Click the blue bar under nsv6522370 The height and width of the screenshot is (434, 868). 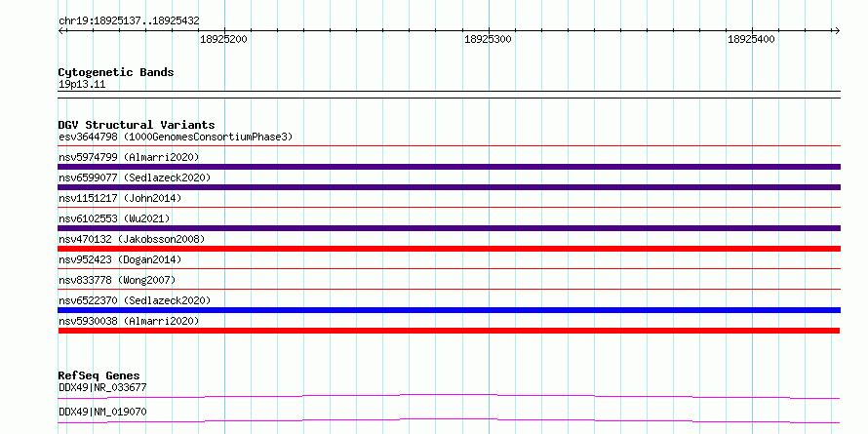tap(449, 310)
